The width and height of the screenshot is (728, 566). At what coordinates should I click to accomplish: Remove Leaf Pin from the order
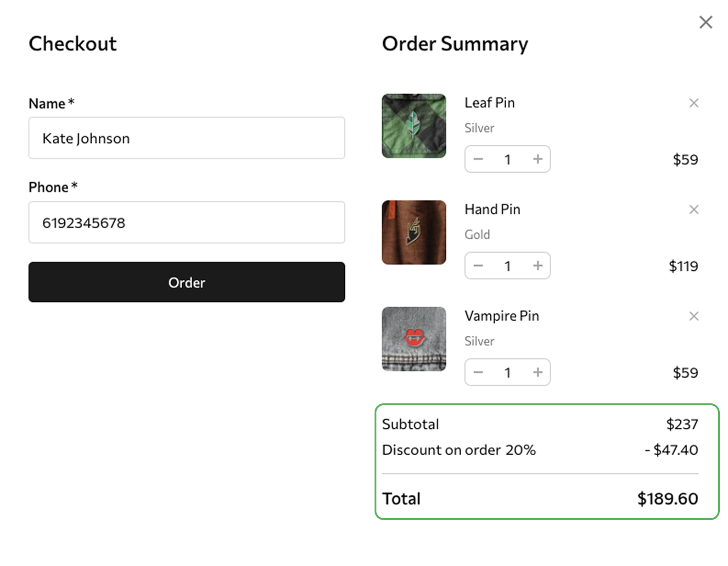(694, 103)
